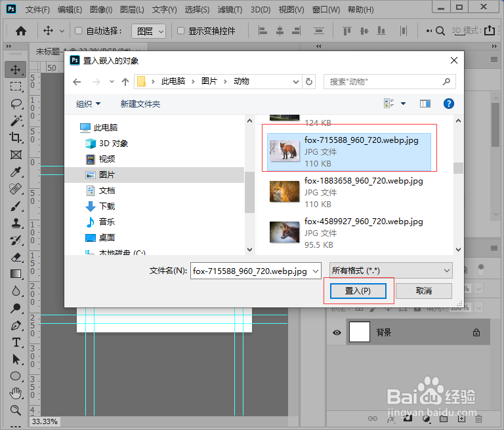Select the Lasso tool

pyautogui.click(x=16, y=104)
